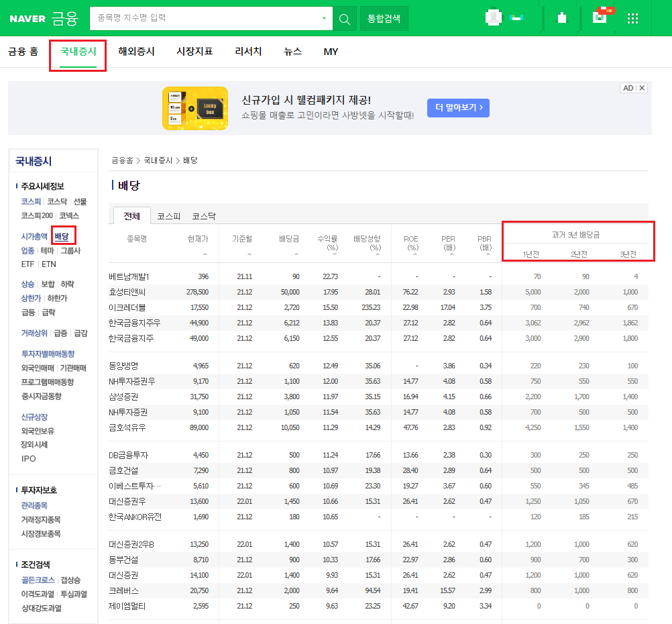Click the Pay icon beside the profile avatar
Image resolution: width=672 pixels, height=624 pixels.
pos(516,18)
